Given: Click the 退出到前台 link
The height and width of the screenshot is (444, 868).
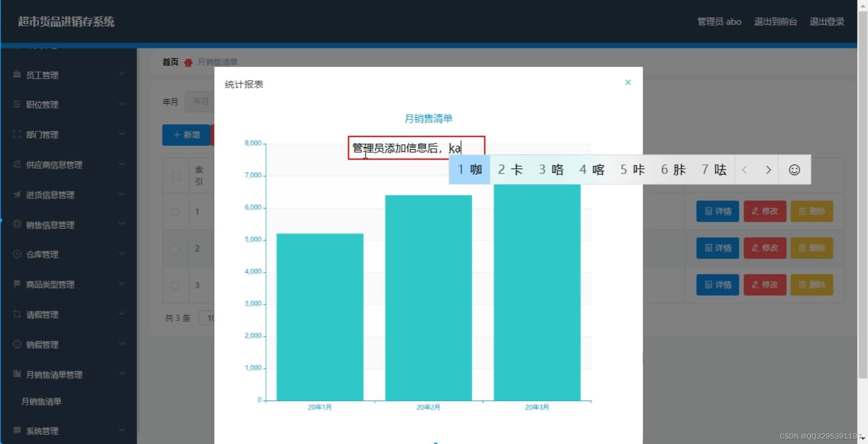Looking at the screenshot, I should coord(775,21).
